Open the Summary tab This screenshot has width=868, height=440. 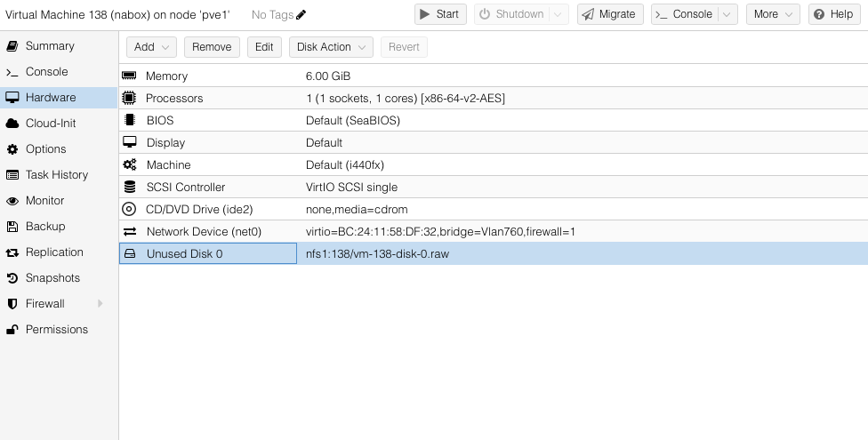[59, 46]
